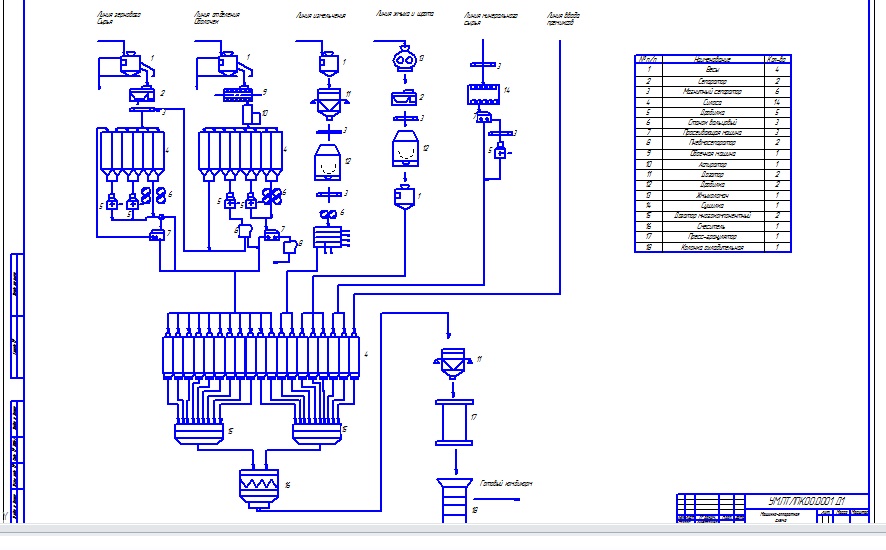The image size is (886, 550).
Task: Select scales 1 atop the grinding line
Action: click(329, 63)
